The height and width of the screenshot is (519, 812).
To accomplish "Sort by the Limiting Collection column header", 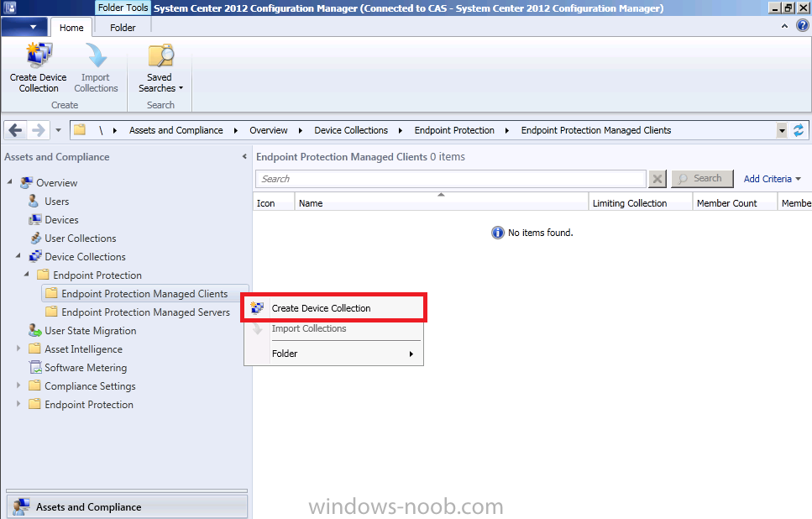I will pyautogui.click(x=640, y=203).
